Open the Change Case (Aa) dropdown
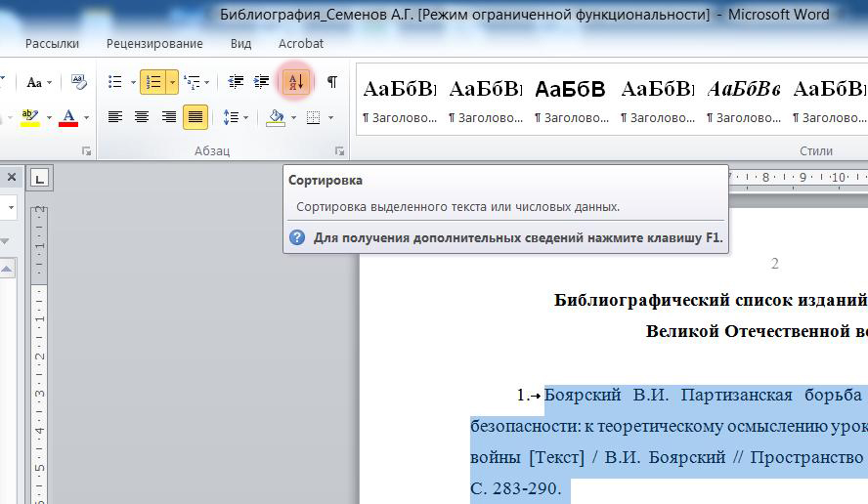 pos(39,82)
